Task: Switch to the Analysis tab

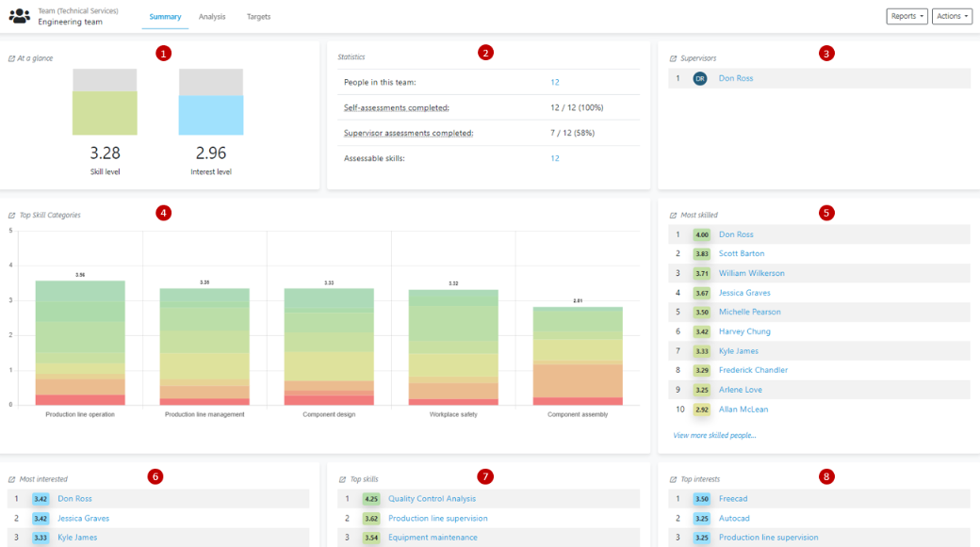Action: pos(212,17)
